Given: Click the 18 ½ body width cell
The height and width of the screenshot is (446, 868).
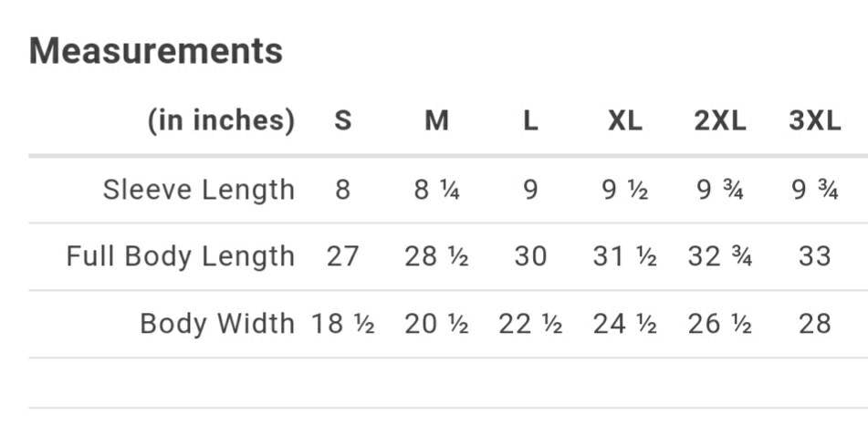Looking at the screenshot, I should tap(342, 324).
